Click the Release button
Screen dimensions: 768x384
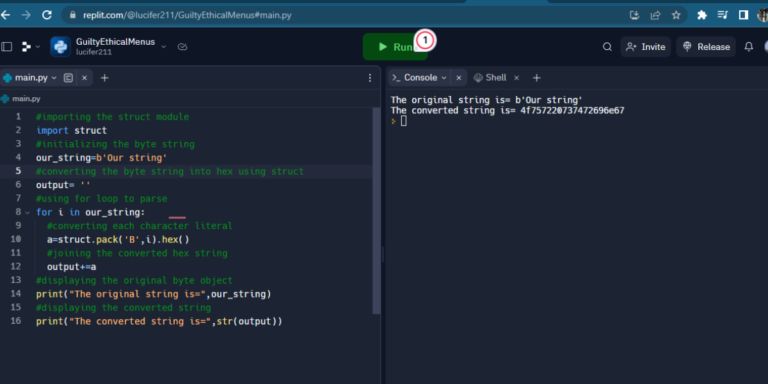(x=706, y=47)
